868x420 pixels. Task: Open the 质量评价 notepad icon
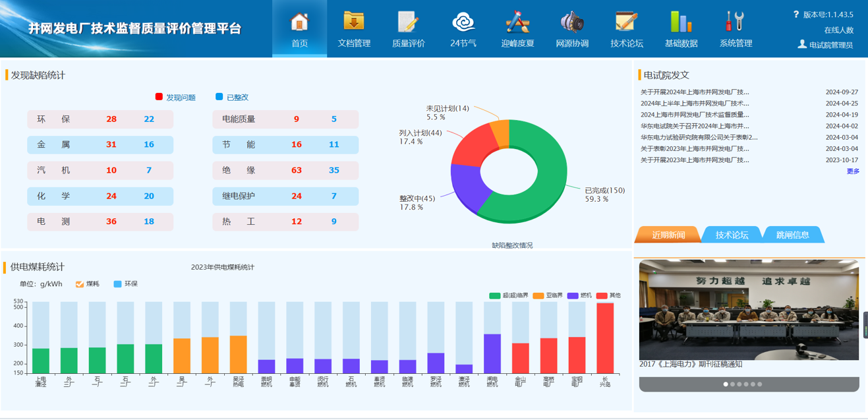(x=408, y=22)
